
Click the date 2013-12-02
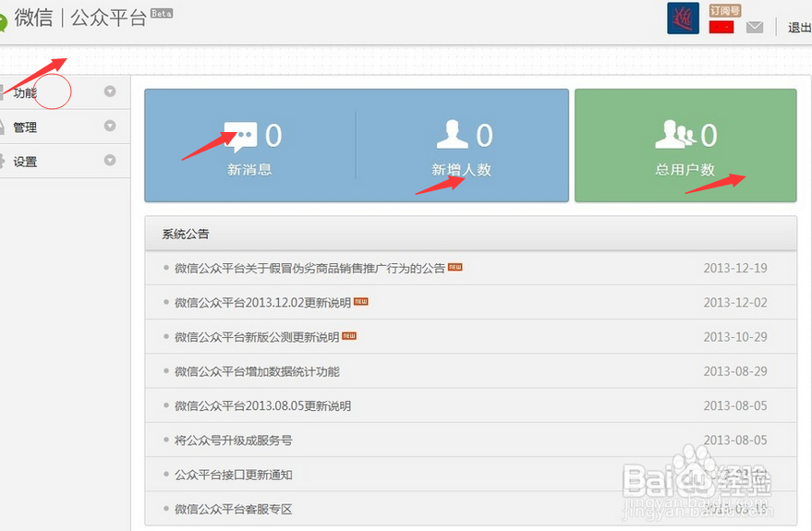pyautogui.click(x=735, y=303)
